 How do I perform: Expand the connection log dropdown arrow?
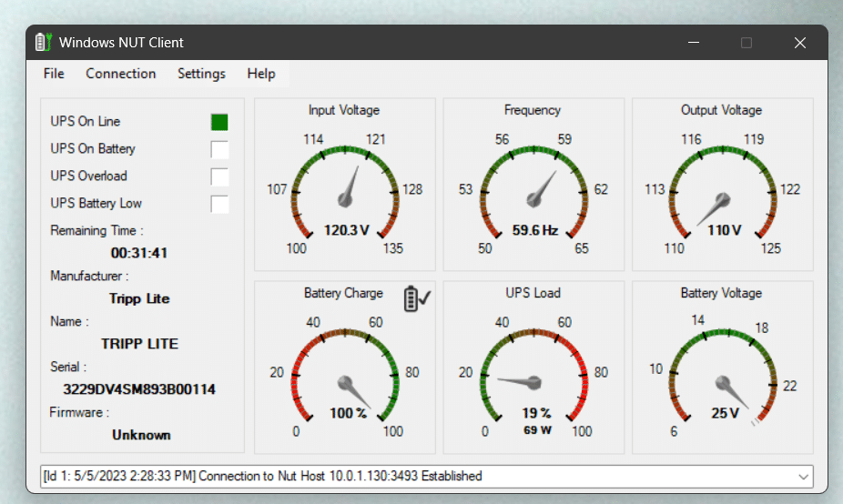pyautogui.click(x=803, y=477)
